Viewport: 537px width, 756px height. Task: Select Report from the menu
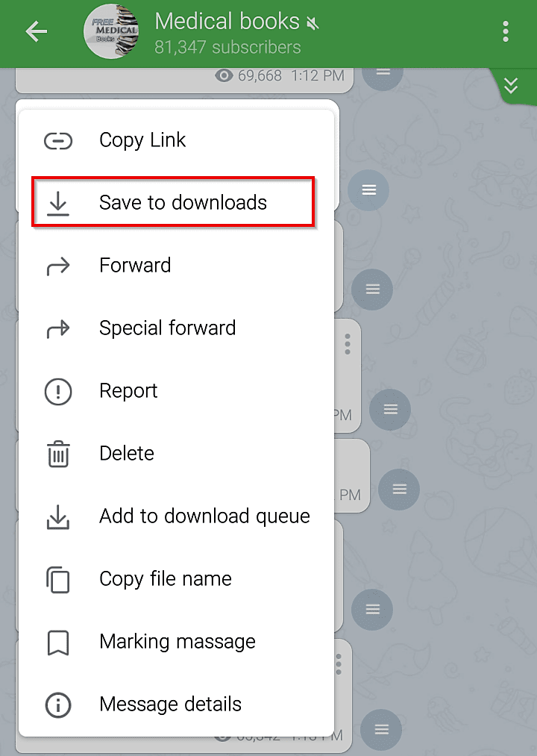177,390
